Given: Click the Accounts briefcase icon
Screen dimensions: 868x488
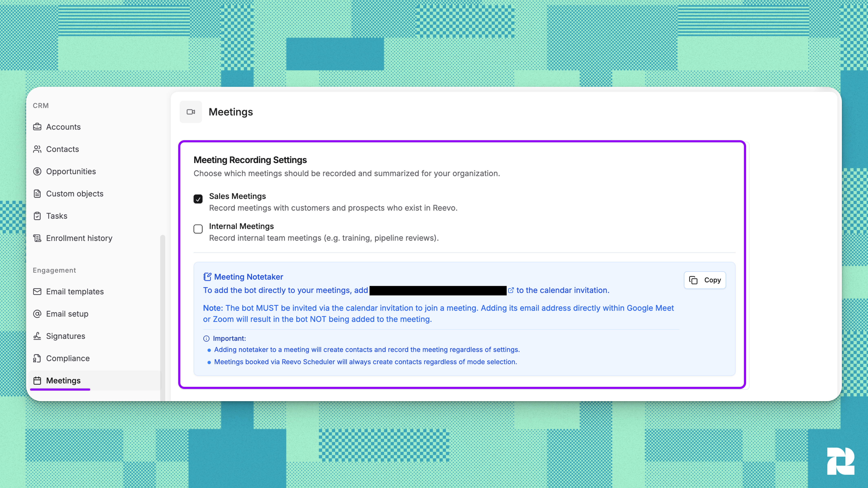Looking at the screenshot, I should point(37,127).
